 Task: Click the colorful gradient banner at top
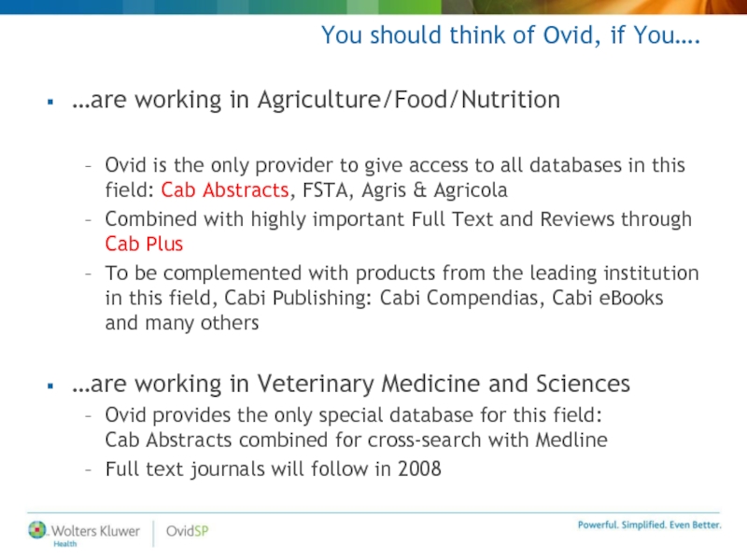(373, 7)
